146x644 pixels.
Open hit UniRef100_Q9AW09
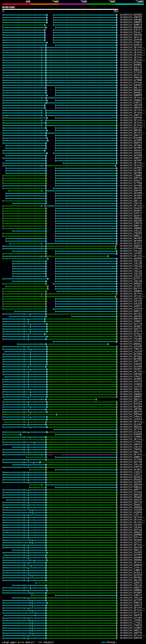pyautogui.click(x=131, y=291)
